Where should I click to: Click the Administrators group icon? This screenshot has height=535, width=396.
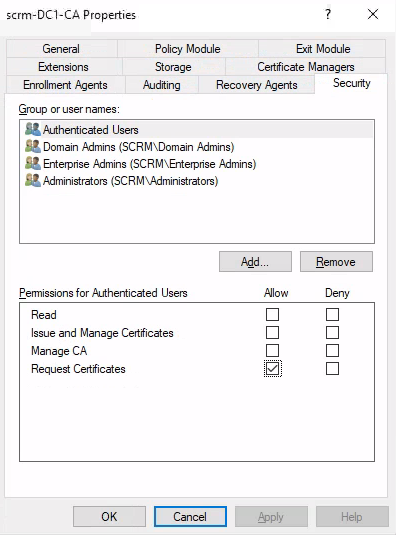click(x=33, y=180)
